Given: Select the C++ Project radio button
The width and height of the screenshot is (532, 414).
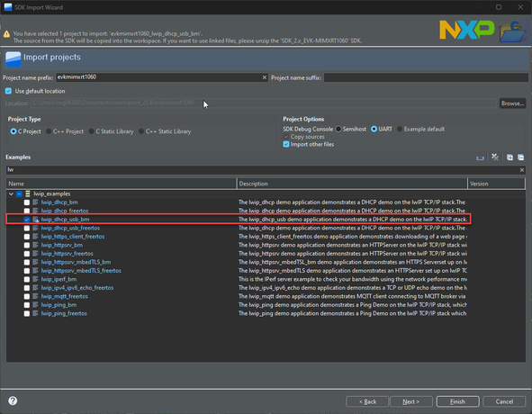Looking at the screenshot, I should point(49,131).
